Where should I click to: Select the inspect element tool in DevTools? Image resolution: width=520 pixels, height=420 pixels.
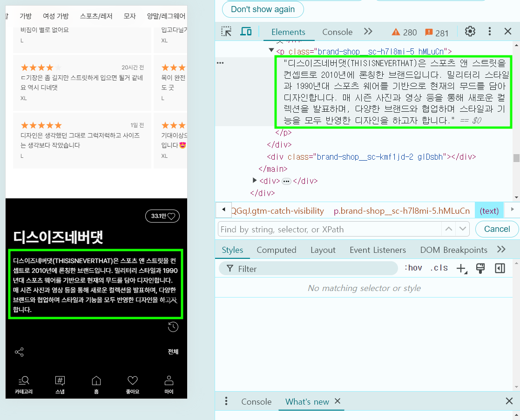[226, 31]
